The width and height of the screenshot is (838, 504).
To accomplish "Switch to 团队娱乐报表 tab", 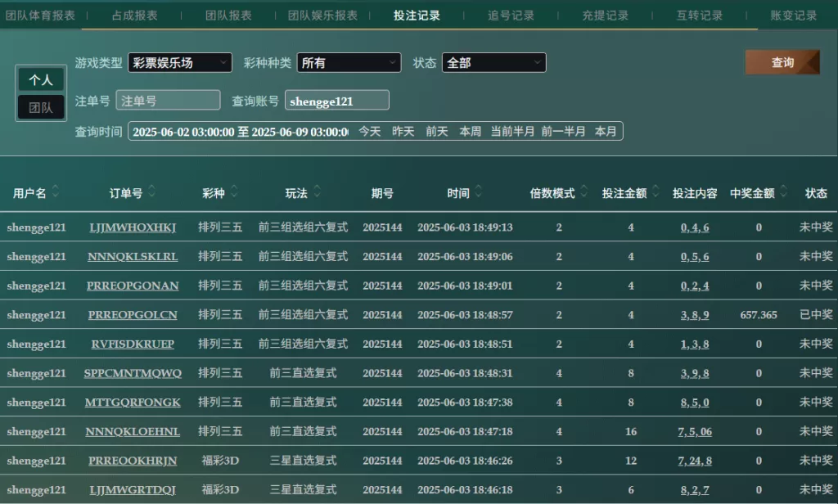I will click(322, 16).
